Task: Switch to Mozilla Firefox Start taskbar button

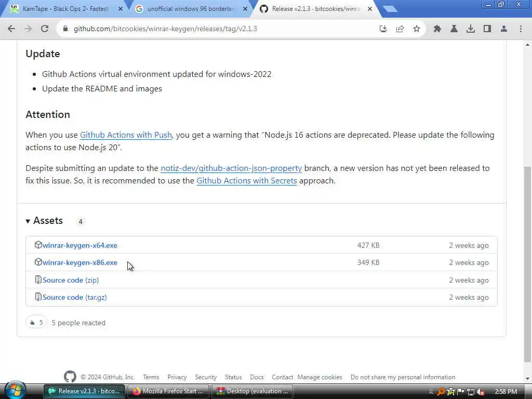Action: (x=168, y=391)
